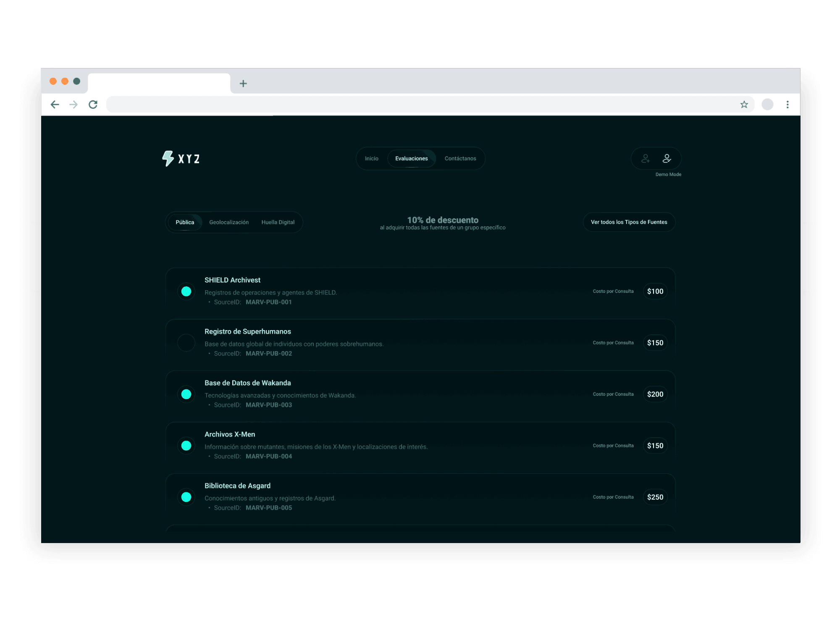The image size is (840, 630).
Task: Select the Registro de Superhumanos source
Action: coord(186,343)
